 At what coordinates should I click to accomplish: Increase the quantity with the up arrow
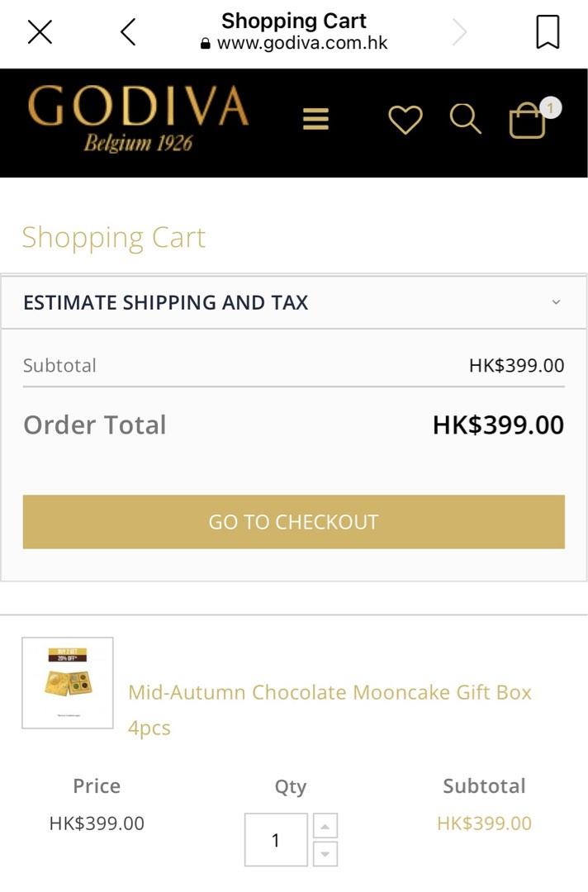[325, 824]
